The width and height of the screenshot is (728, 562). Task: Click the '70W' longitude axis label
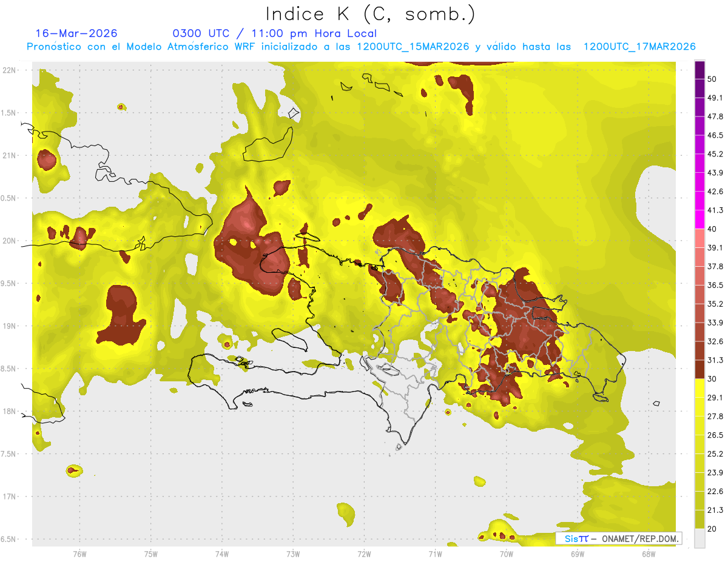point(507,554)
